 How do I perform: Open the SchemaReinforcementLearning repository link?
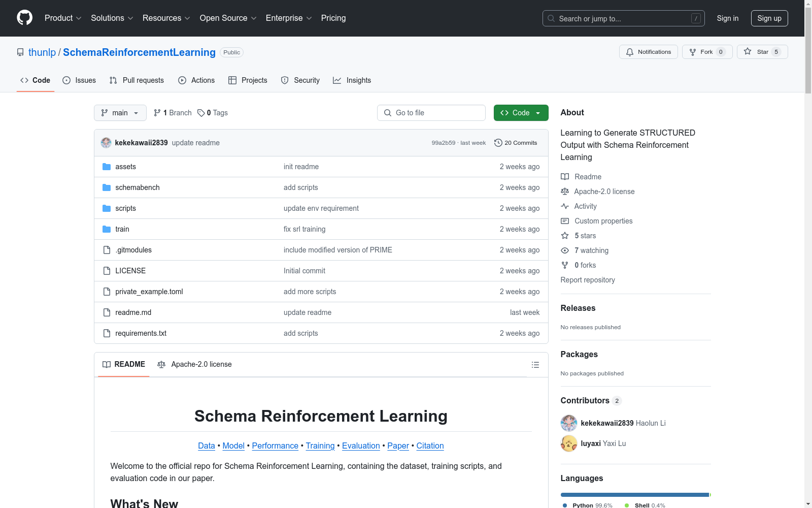point(139,52)
